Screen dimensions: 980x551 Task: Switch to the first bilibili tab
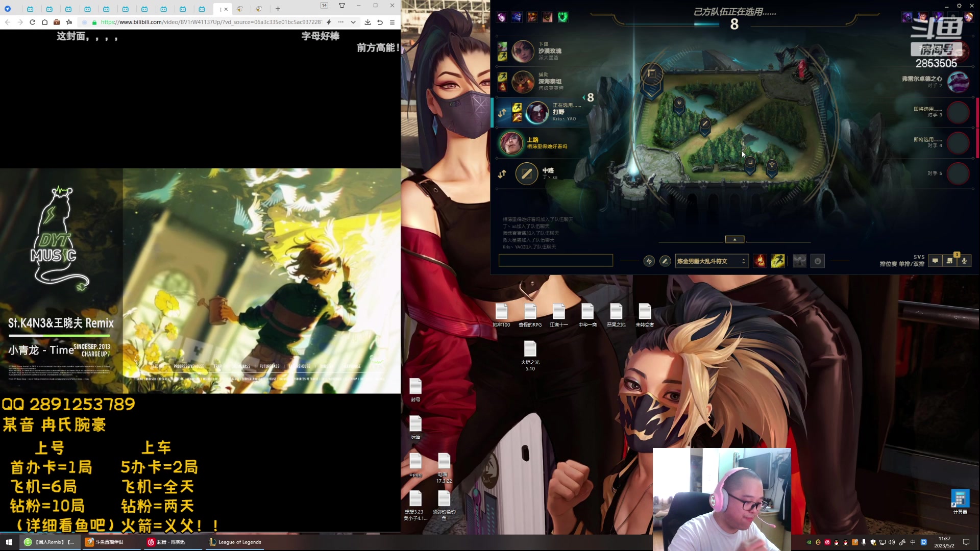click(30, 9)
